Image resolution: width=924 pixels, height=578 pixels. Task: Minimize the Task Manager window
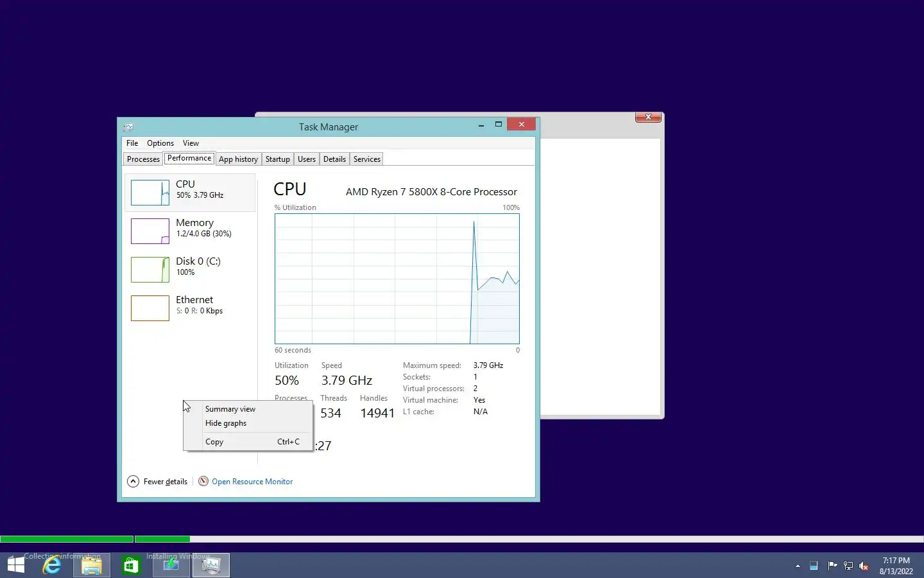[481, 125]
